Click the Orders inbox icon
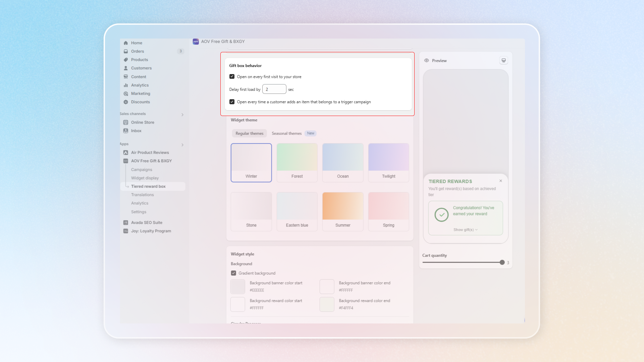Image resolution: width=644 pixels, height=362 pixels. 126,51
